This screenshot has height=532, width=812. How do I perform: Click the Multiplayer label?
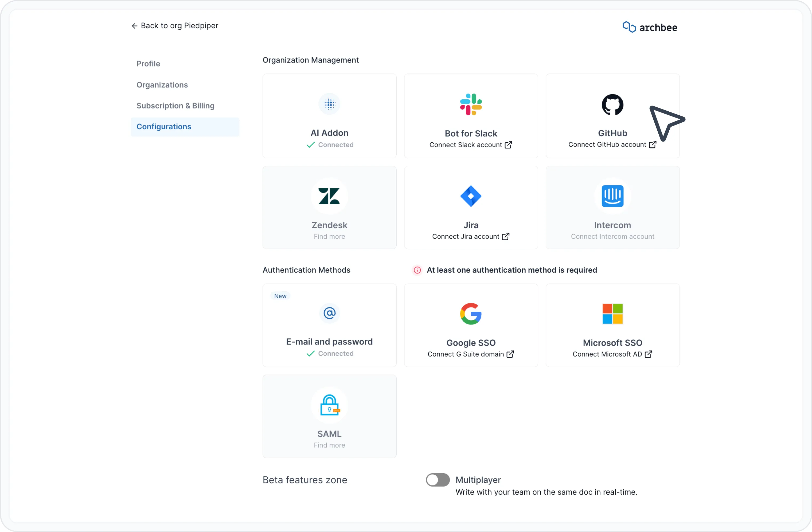pos(478,480)
